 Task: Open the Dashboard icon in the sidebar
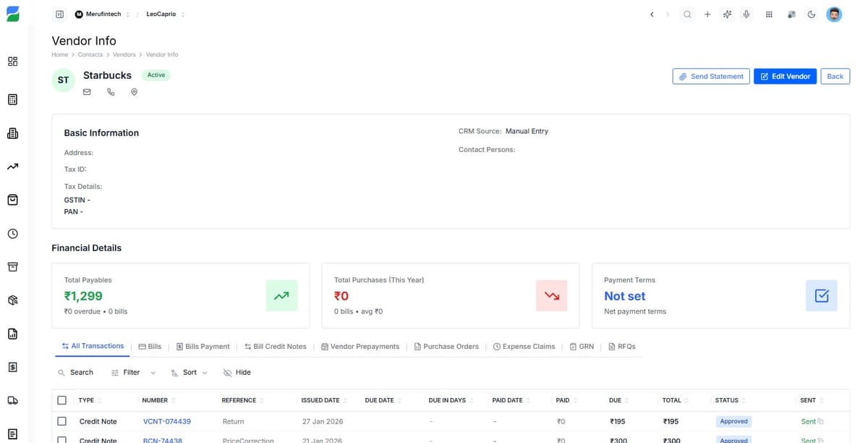pos(12,62)
